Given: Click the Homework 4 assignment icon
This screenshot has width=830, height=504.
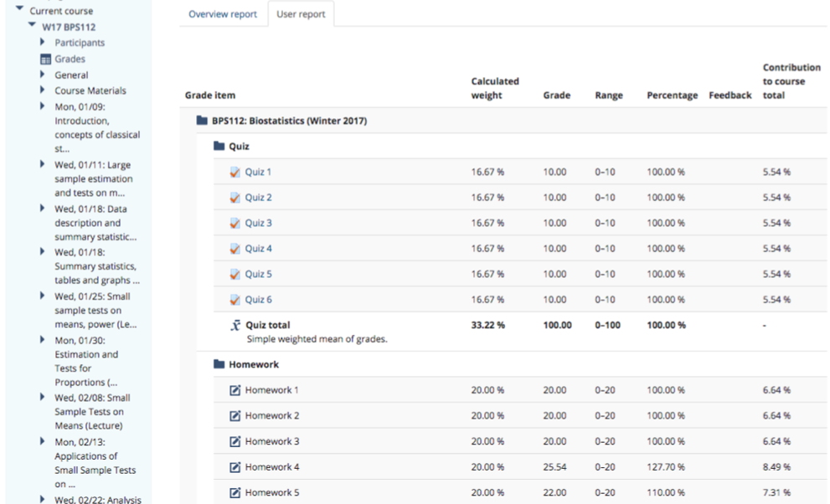Looking at the screenshot, I should point(235,467).
